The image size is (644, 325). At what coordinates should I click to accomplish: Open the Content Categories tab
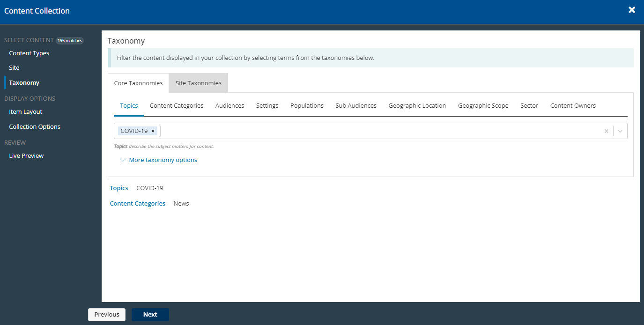(177, 106)
